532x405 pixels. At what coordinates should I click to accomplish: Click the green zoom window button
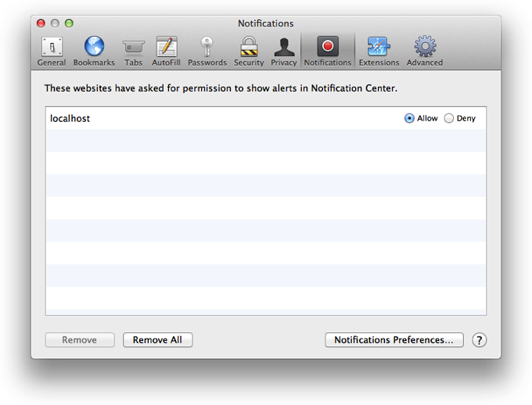[x=69, y=23]
